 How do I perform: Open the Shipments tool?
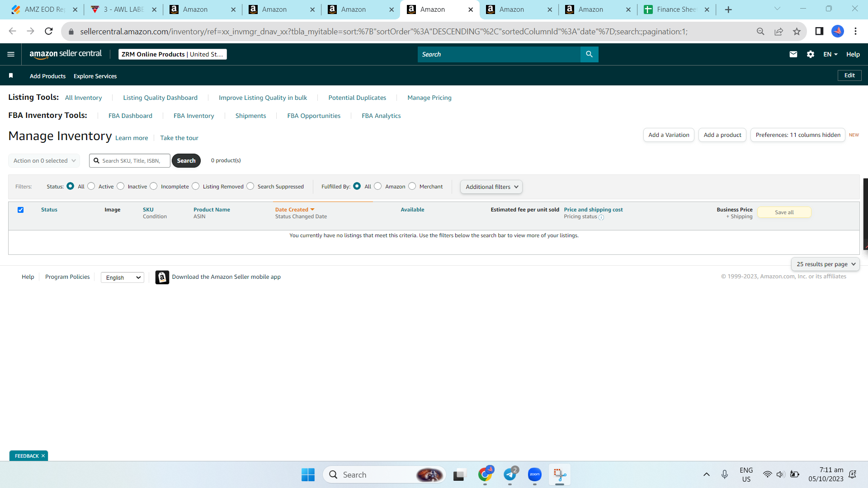point(250,116)
